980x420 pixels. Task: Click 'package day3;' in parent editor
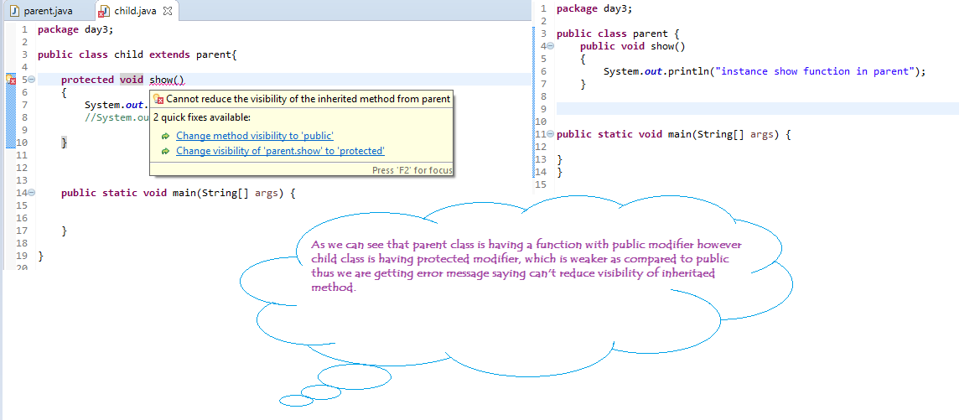coord(594,8)
